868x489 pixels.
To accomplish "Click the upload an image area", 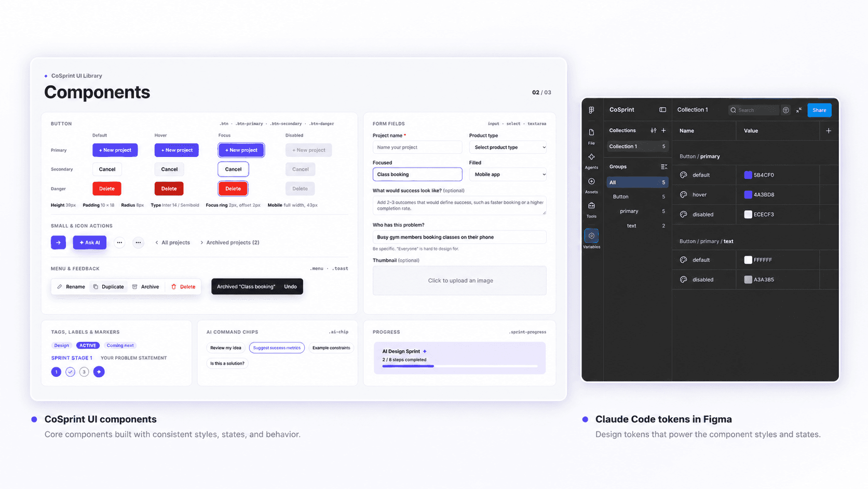I will [459, 281].
